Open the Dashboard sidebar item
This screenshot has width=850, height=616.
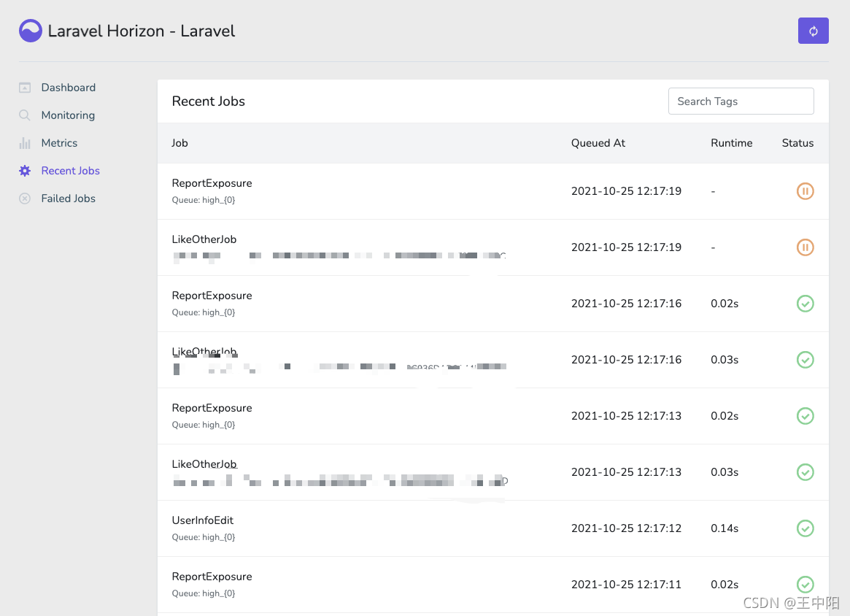coord(69,88)
